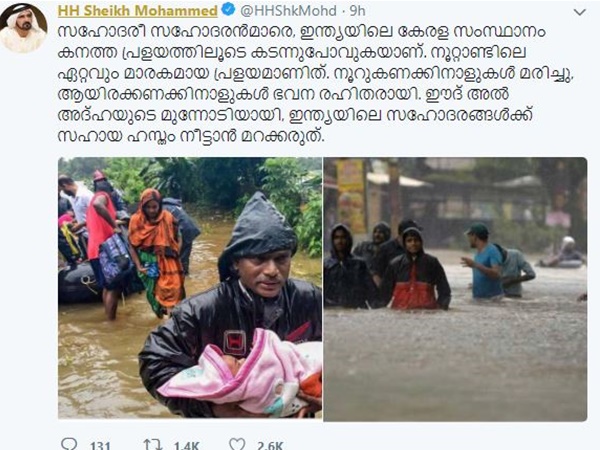Click the boy in red and black jacket
Screen dimensions: 600x450
[x=416, y=269]
